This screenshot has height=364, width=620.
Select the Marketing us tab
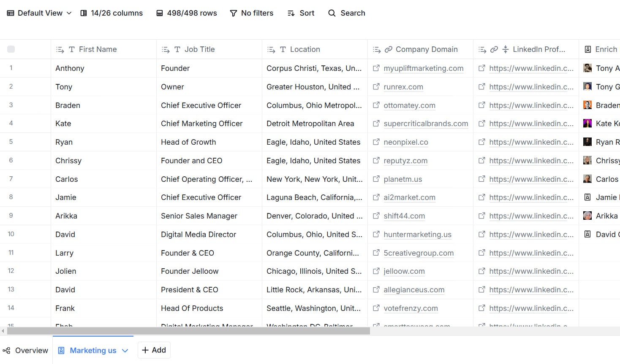coord(93,351)
